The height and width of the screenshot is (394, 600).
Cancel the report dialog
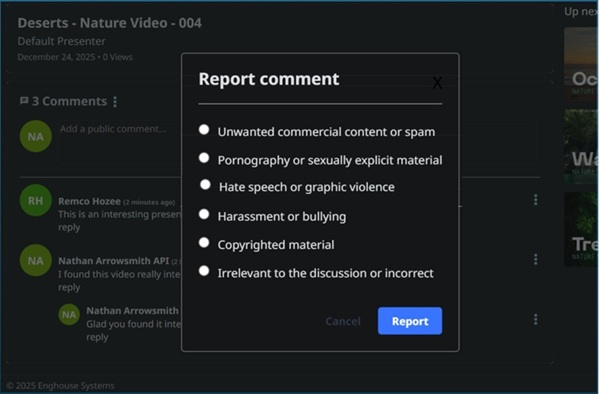[x=343, y=321]
